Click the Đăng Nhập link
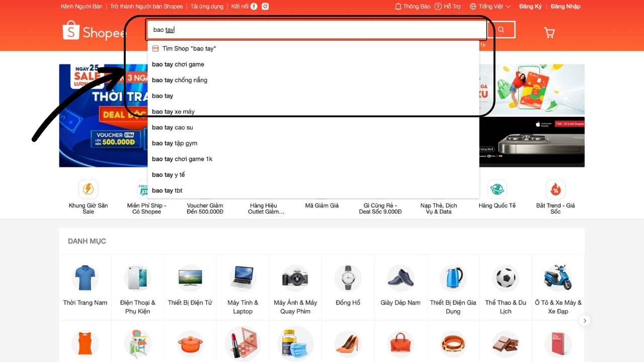 point(566,7)
